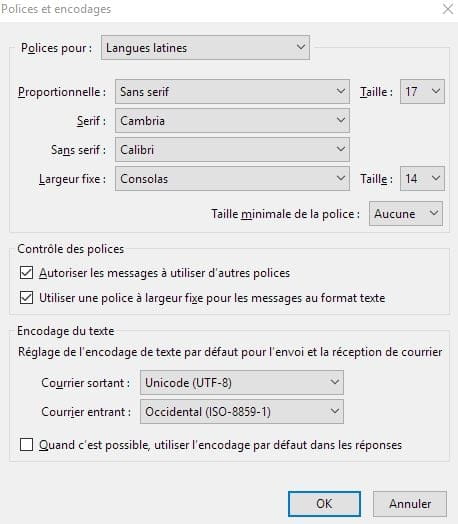
Task: Click the chevron arrow next to Aucune
Action: (434, 213)
